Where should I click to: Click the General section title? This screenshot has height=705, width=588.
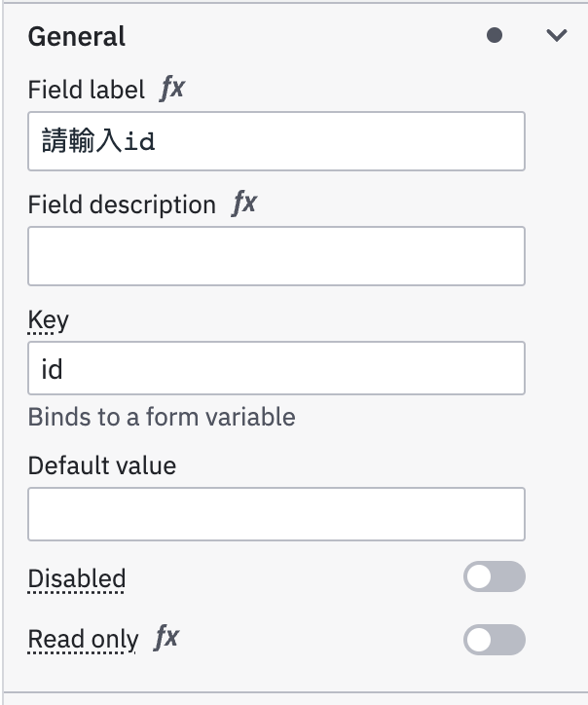pos(77,37)
